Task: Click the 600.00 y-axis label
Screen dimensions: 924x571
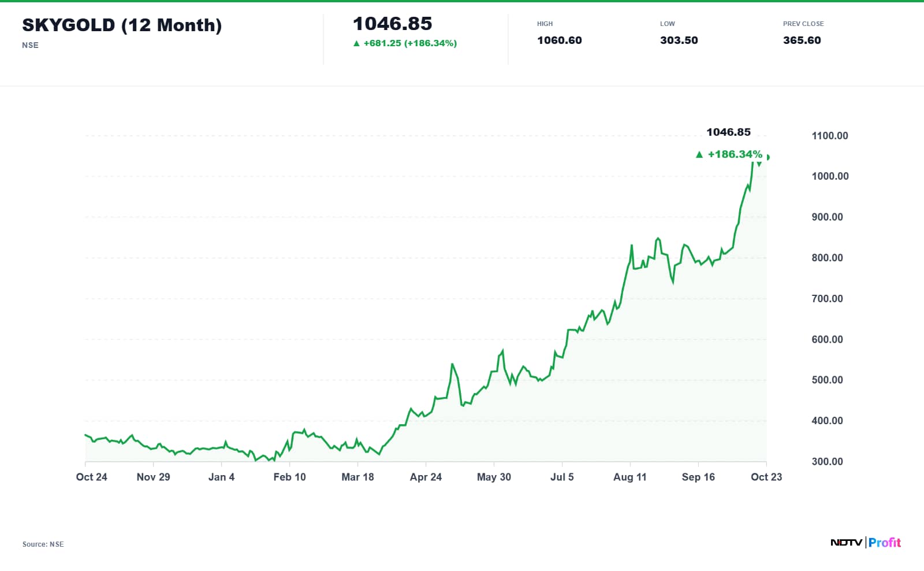Action: pos(827,339)
